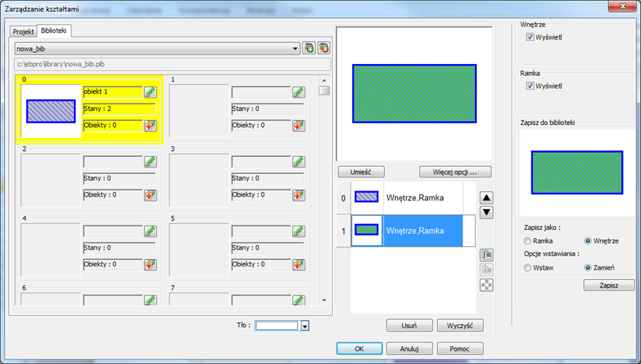Click the rename pencil icon for slot 2
641x364 pixels.
pos(150,162)
